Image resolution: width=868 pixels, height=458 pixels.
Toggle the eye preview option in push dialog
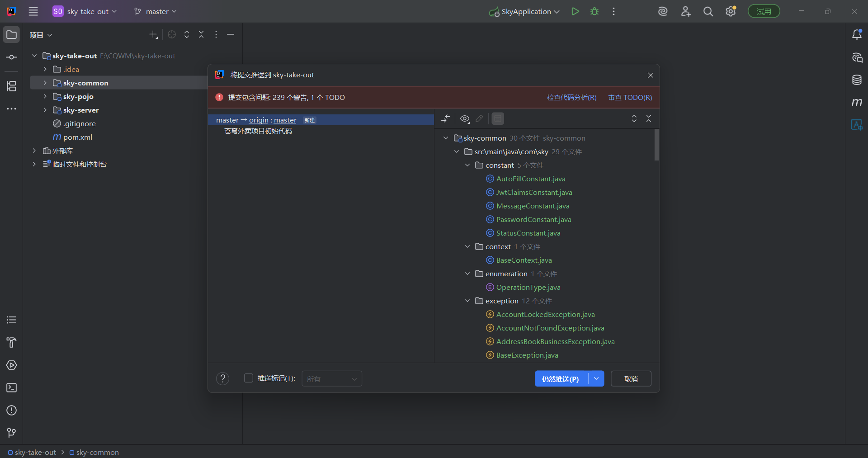(464, 118)
